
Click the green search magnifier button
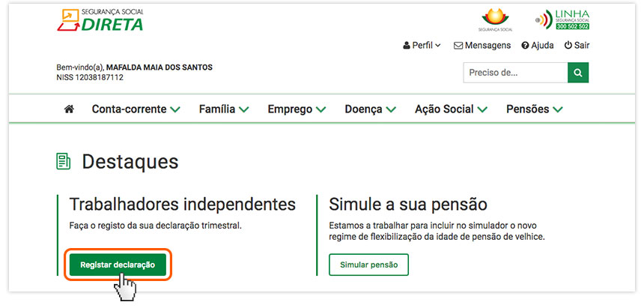coord(578,73)
